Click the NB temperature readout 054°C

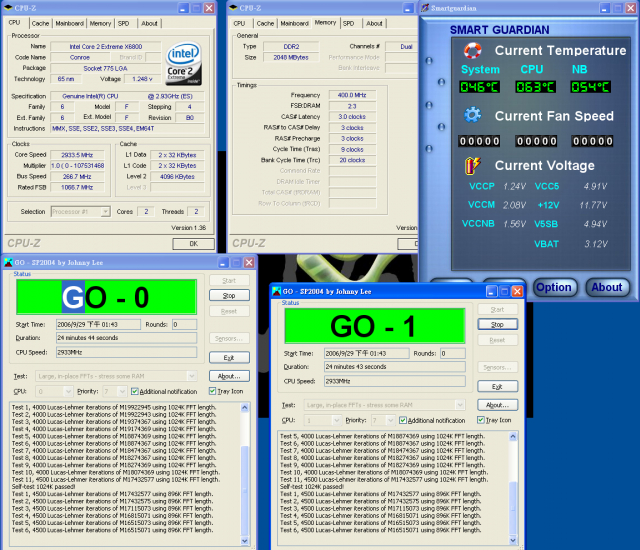tap(590, 87)
